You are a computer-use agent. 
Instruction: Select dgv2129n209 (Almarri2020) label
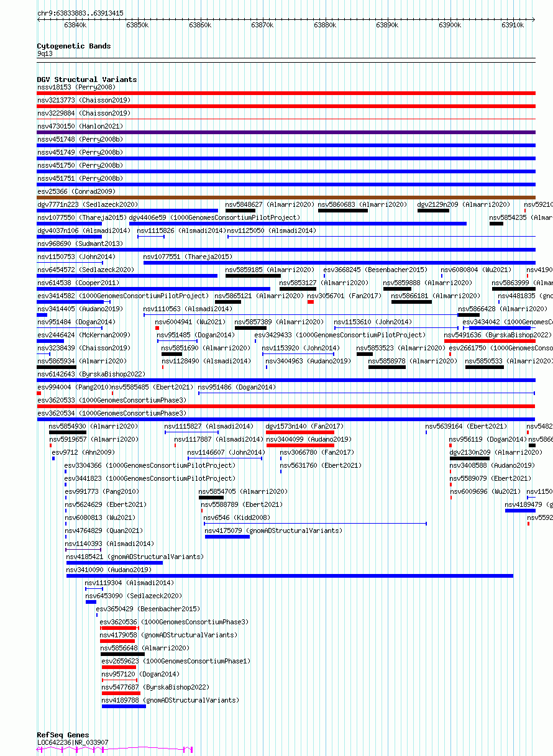(464, 204)
